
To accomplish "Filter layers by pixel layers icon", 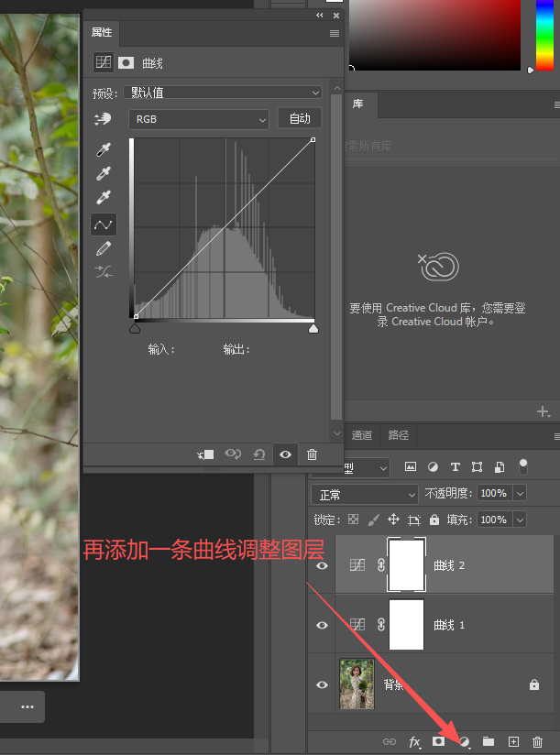I will coord(411,466).
